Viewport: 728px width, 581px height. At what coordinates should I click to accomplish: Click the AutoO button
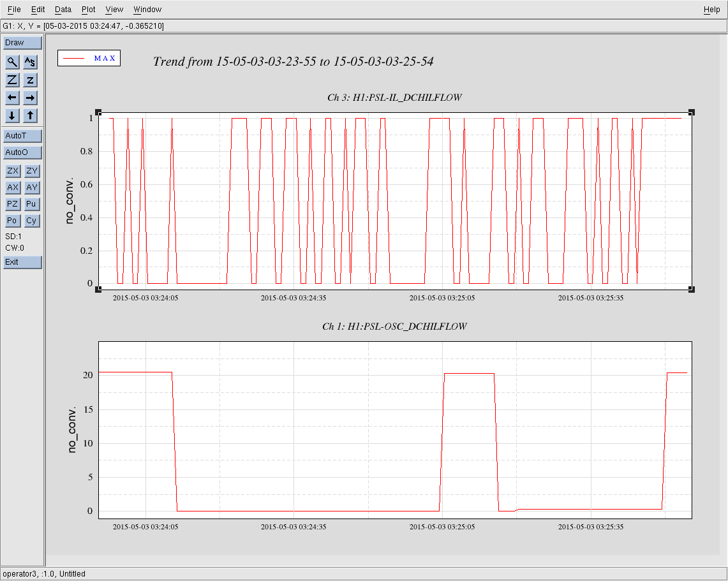[22, 152]
